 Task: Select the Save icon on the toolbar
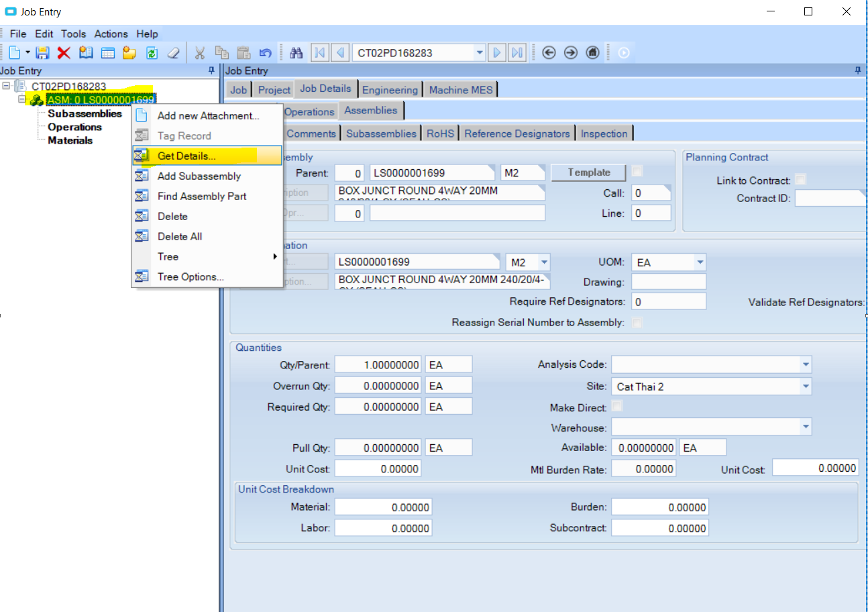coord(42,52)
